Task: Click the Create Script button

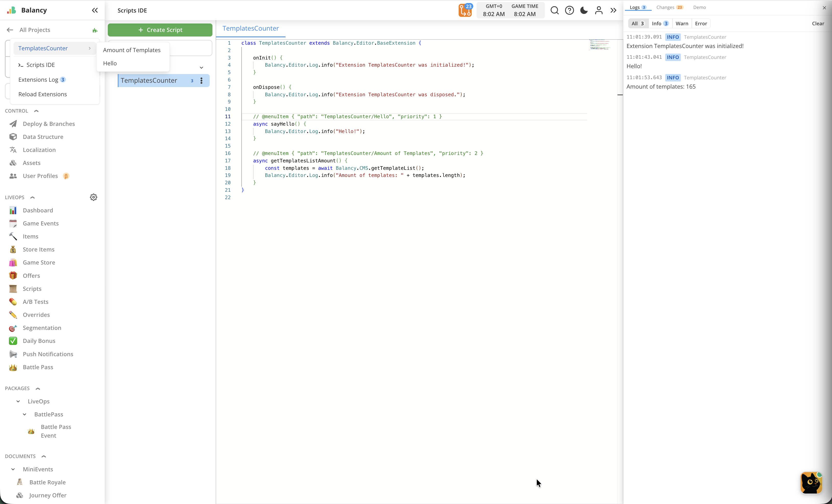Action: coord(160,30)
